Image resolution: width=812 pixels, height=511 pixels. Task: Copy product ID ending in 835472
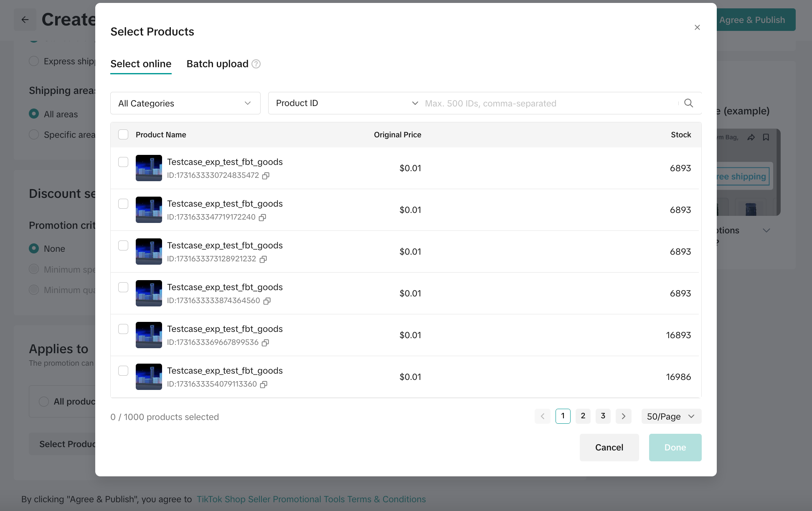[x=266, y=176]
